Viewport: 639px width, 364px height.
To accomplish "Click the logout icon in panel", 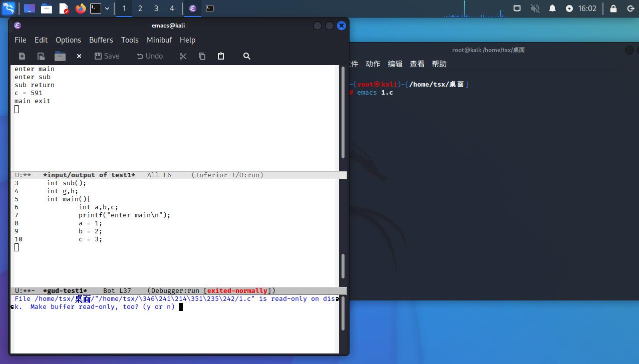I will click(x=630, y=9).
